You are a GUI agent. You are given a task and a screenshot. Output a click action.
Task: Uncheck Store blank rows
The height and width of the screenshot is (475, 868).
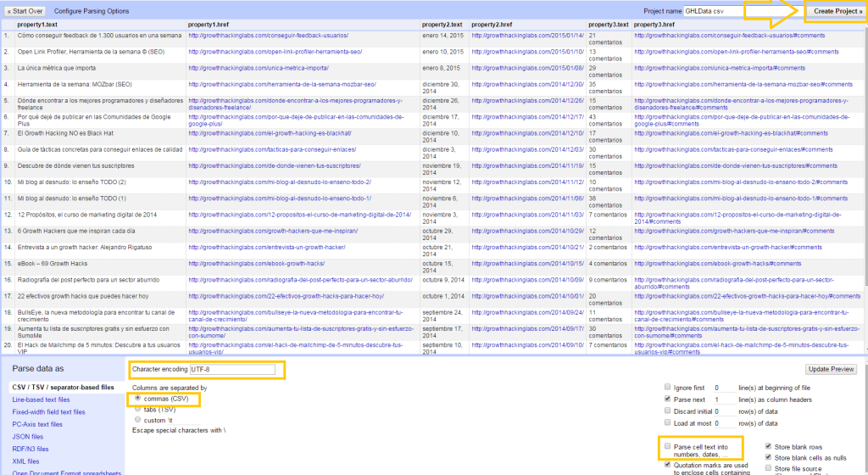(768, 446)
